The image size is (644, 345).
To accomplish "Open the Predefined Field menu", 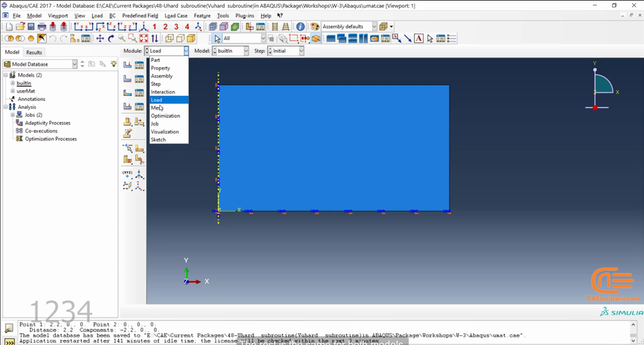I will [x=140, y=16].
